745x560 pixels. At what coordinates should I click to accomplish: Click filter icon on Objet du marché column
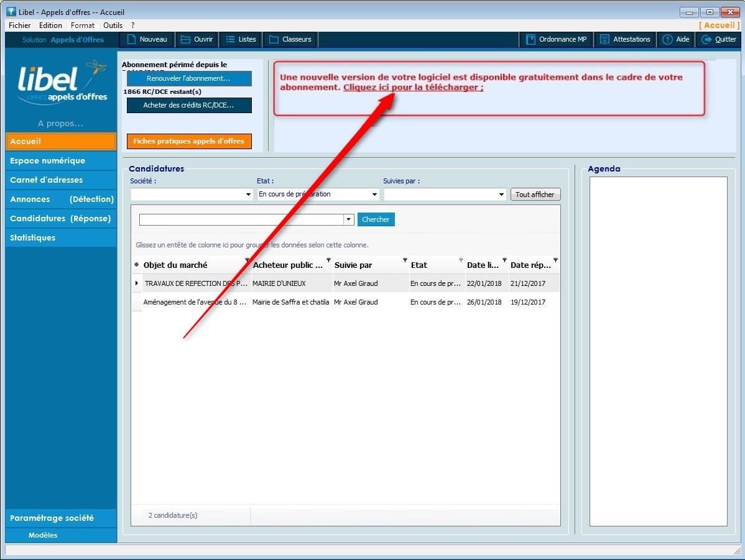[x=247, y=260]
